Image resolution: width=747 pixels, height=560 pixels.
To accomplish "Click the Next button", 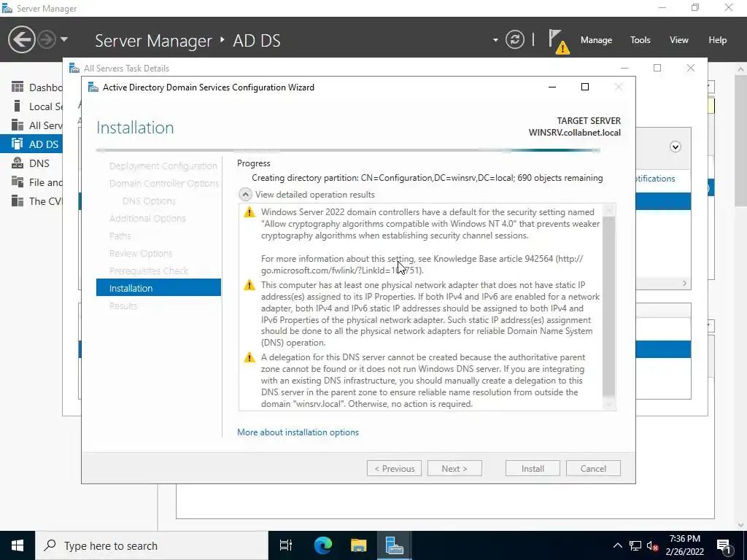I will [x=454, y=468].
